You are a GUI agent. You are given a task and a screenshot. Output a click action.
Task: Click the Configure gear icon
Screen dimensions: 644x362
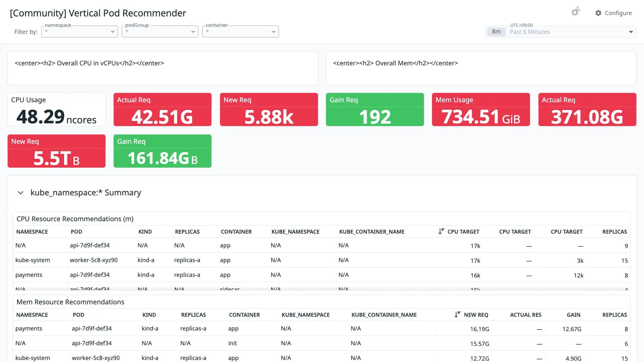(598, 13)
